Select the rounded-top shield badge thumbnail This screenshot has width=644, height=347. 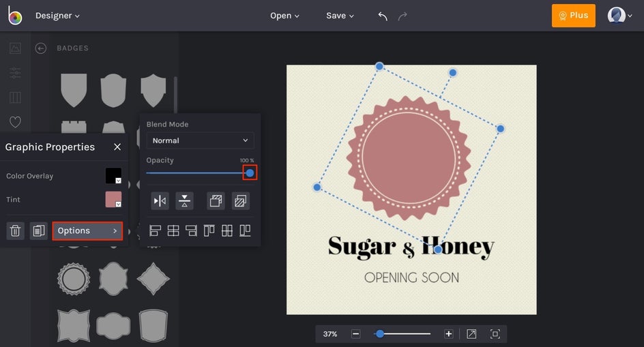[x=113, y=91]
